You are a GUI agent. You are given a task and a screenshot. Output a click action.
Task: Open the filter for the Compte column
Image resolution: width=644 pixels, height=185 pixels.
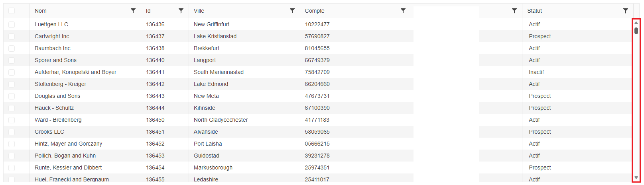(x=403, y=11)
